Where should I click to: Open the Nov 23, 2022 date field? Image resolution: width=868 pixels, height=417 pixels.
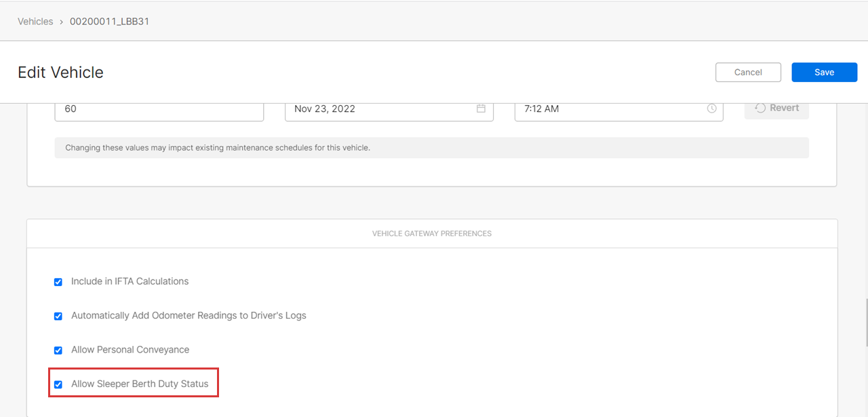click(x=389, y=111)
